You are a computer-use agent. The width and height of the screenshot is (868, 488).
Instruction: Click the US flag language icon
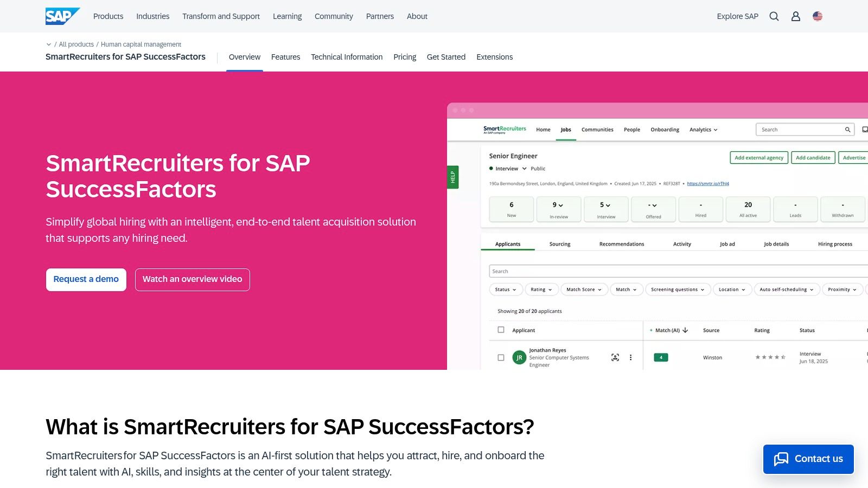(x=817, y=16)
